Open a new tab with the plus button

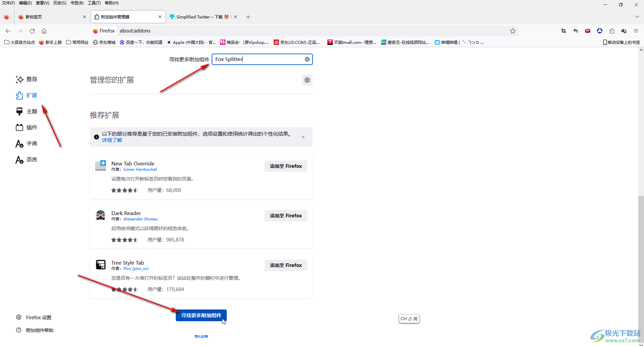tap(248, 17)
